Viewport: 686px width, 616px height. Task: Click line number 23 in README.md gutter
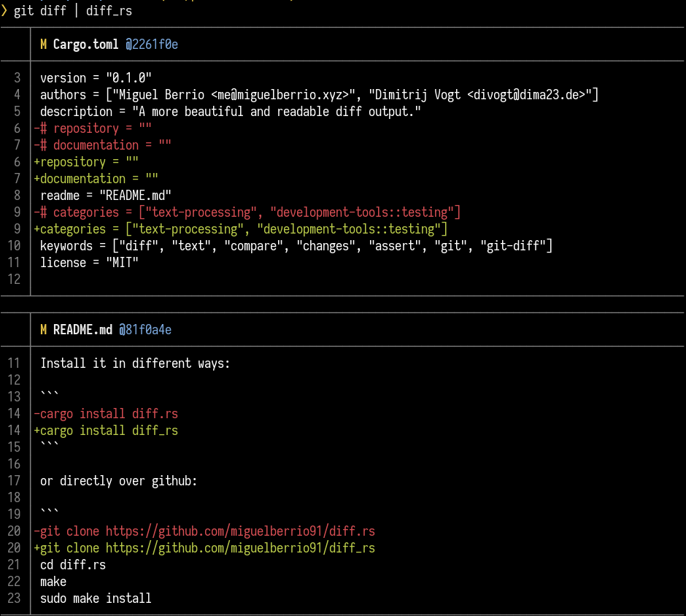[x=14, y=598]
